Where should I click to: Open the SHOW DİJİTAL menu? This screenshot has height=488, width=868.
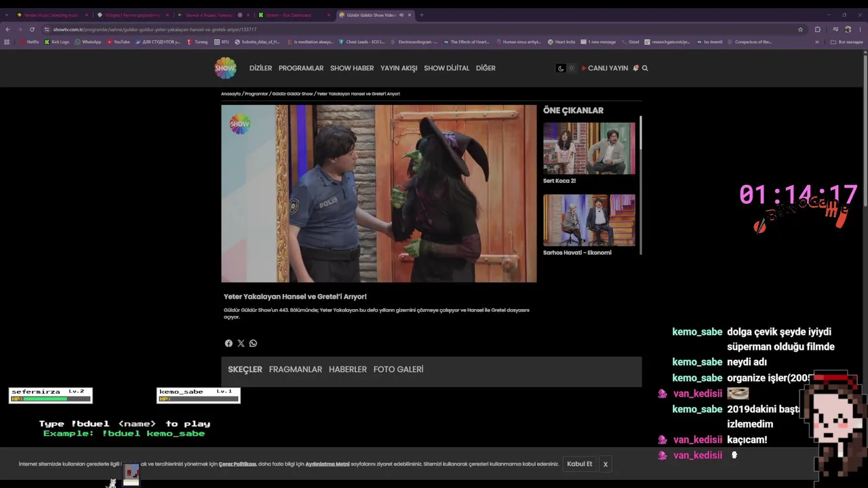tap(446, 68)
